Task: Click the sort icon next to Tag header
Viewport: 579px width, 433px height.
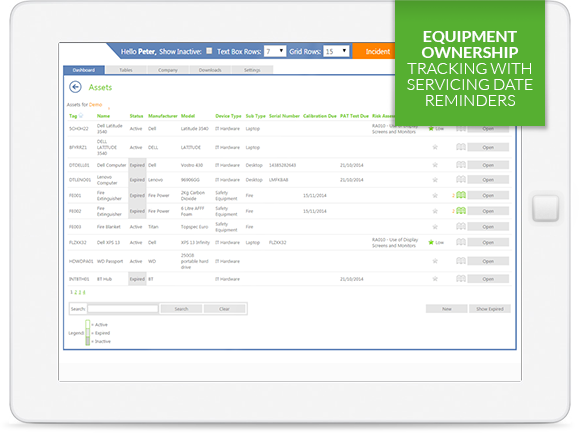Action: click(81, 116)
